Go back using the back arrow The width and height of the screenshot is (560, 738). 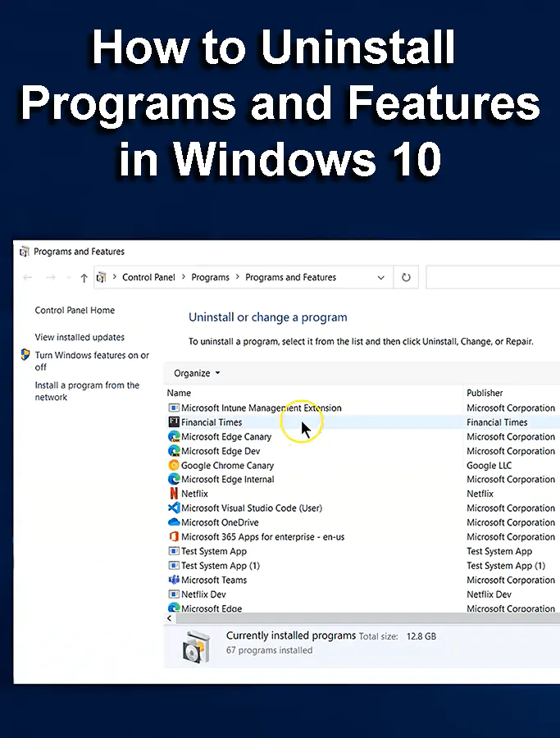pyautogui.click(x=28, y=278)
